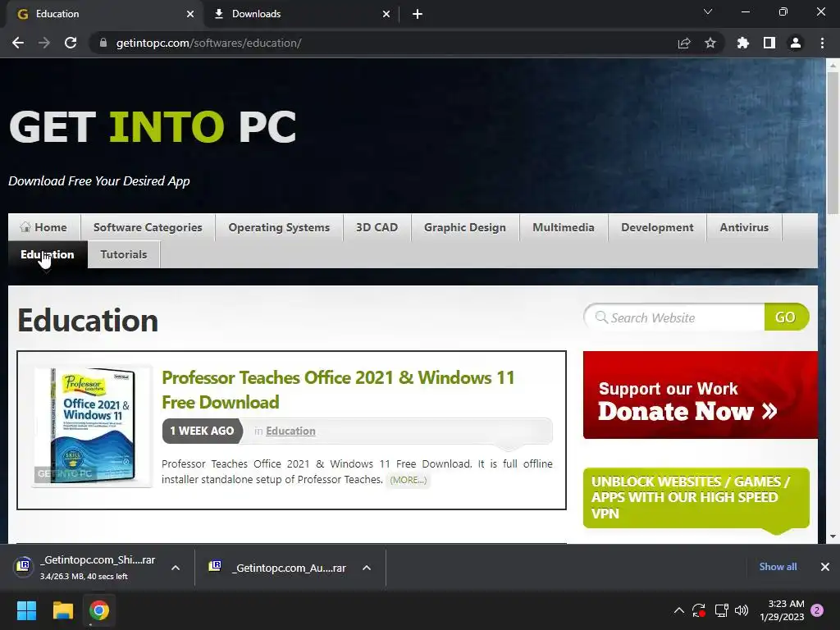The height and width of the screenshot is (630, 840).
Task: Open the Antivirus menu item
Action: (x=744, y=227)
